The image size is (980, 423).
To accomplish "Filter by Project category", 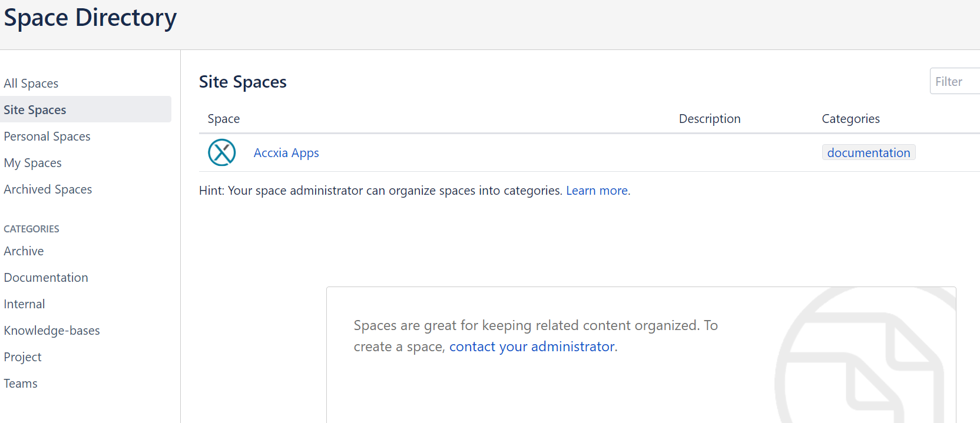I will coord(22,357).
